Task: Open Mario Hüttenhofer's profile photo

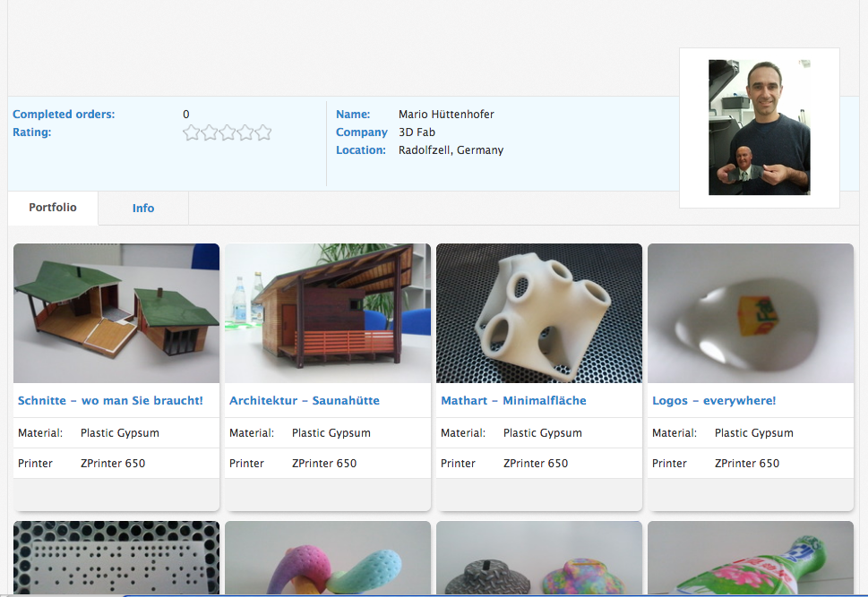Action: 759,127
